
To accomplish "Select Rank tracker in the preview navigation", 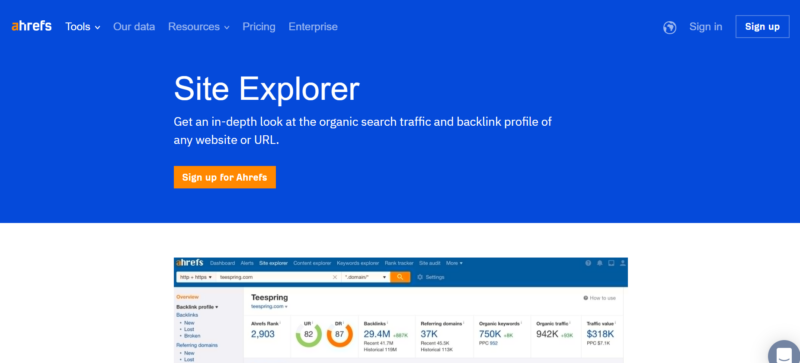I will pyautogui.click(x=399, y=263).
